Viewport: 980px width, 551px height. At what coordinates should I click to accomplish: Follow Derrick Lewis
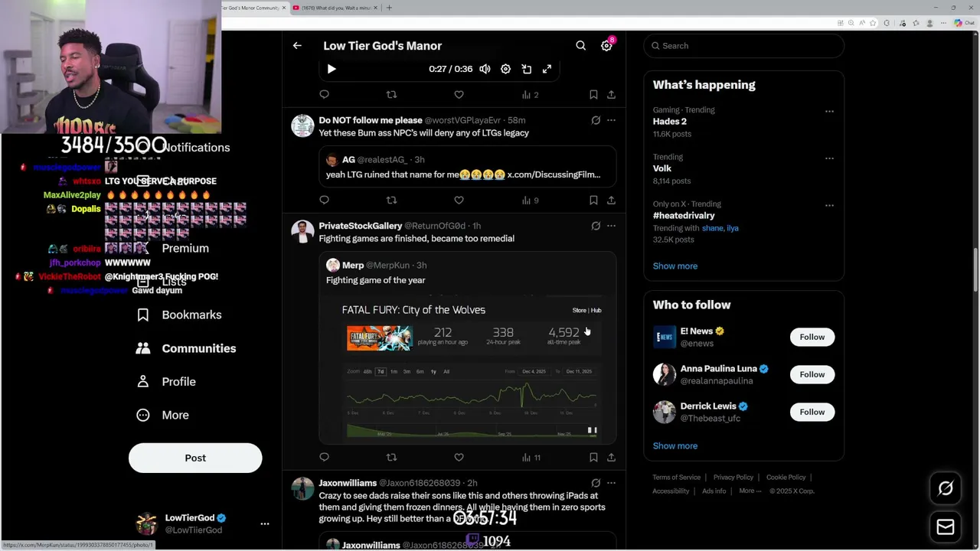pos(812,412)
